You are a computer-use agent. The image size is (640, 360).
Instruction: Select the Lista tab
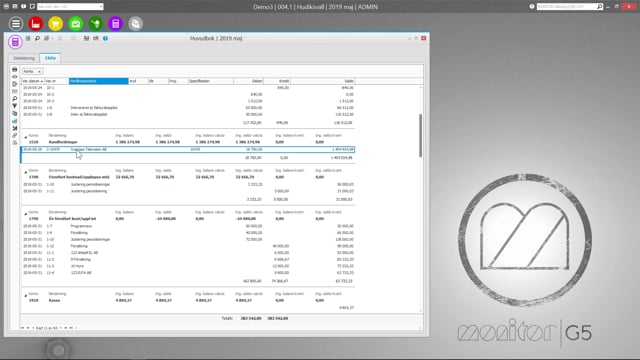[50, 58]
